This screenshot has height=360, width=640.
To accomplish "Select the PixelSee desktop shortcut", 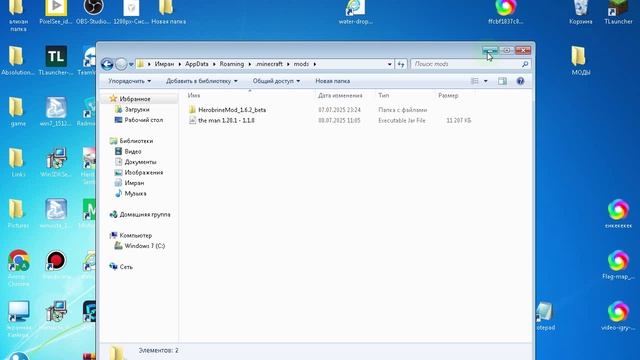I will tap(56, 12).
